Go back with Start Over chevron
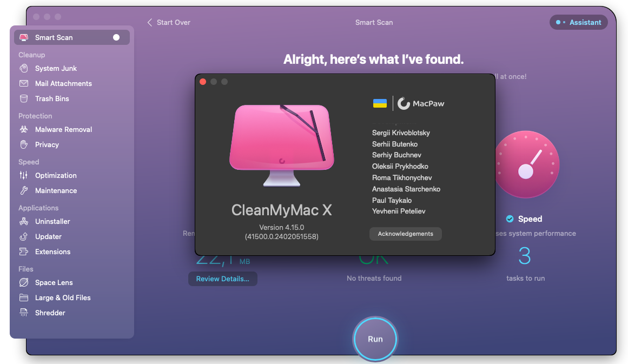 150,23
